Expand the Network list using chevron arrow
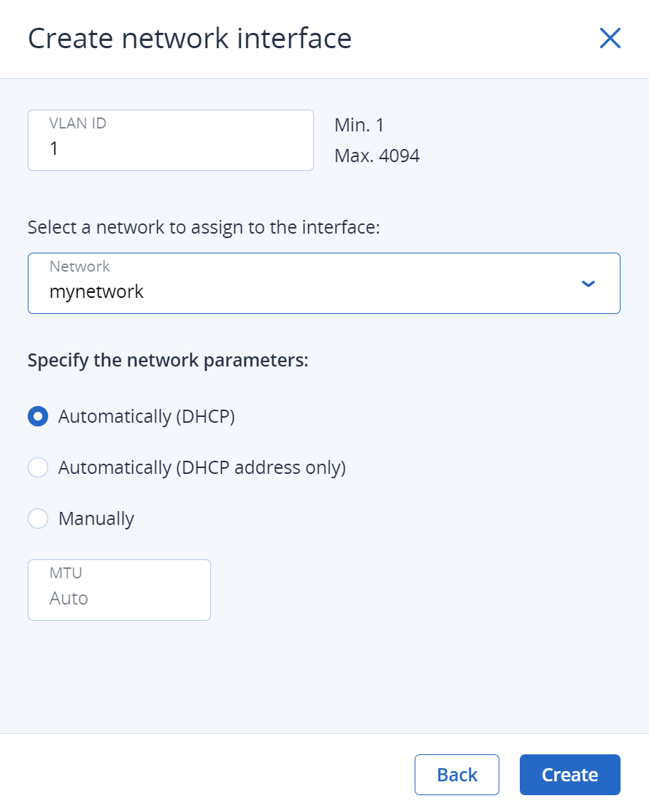This screenshot has height=812, width=649. [x=588, y=283]
